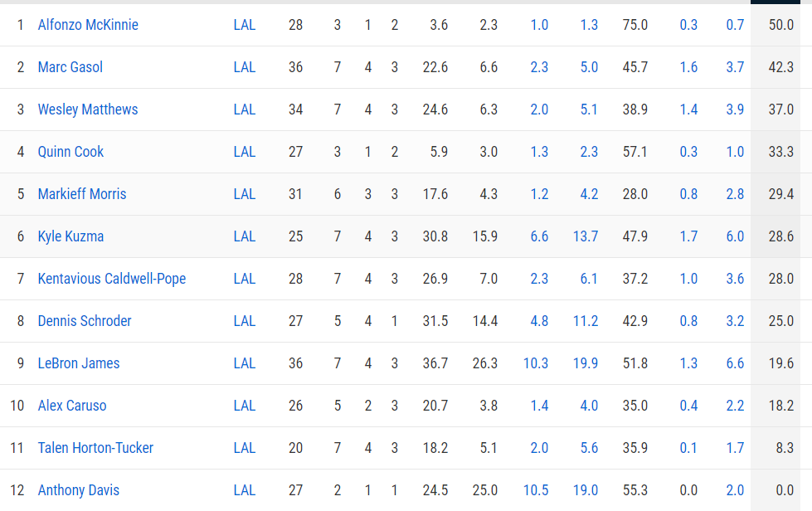Open Markieff Morris profile link
The width and height of the screenshot is (812, 511).
coord(82,194)
